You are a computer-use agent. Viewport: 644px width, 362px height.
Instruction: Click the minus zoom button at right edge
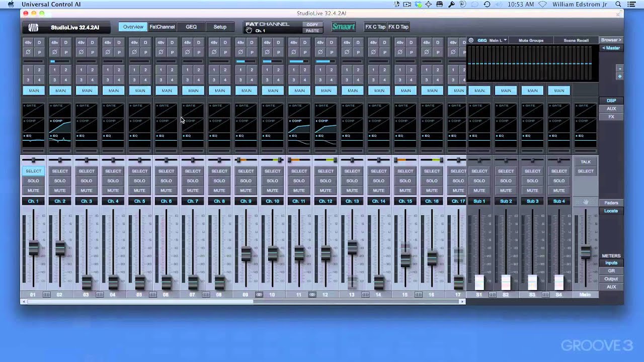click(x=619, y=68)
